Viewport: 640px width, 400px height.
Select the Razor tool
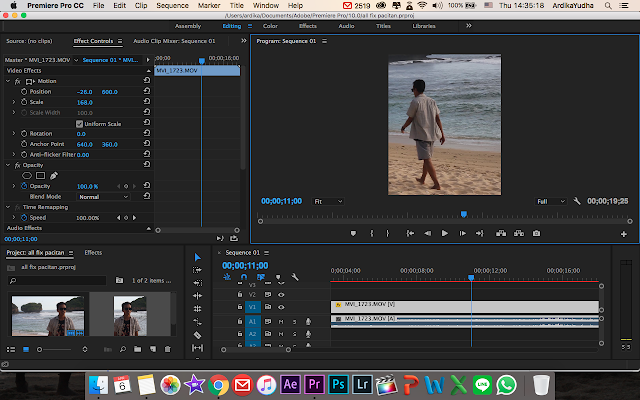198,335
